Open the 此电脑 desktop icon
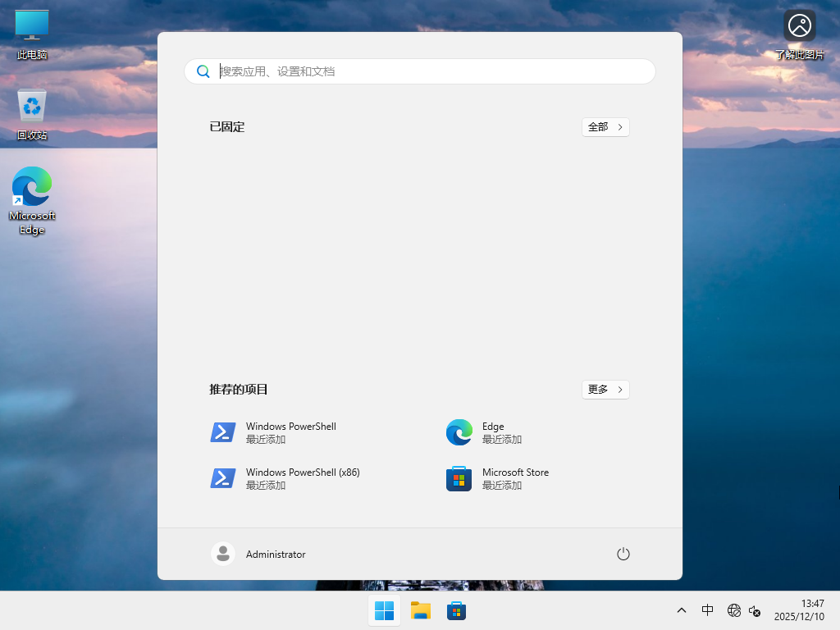840x630 pixels. point(31,33)
